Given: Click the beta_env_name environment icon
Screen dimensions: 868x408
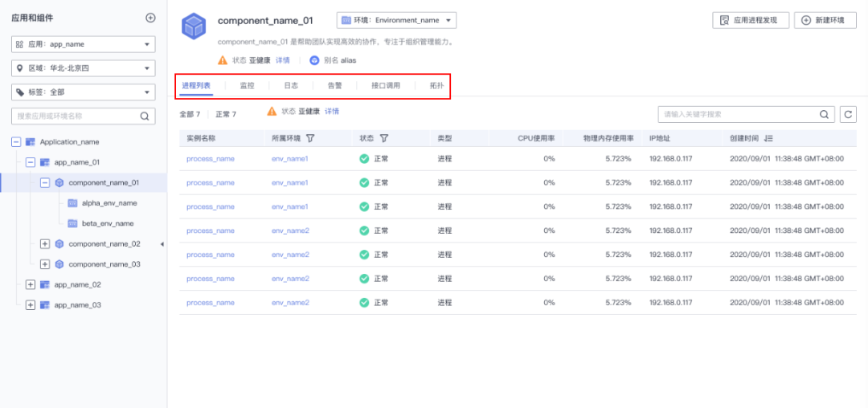Looking at the screenshot, I should [x=72, y=223].
